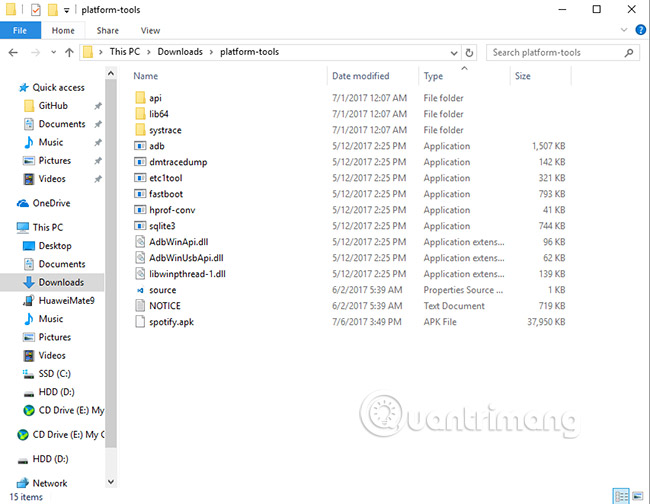Expand the Customize Quick Access Toolbar dropdown
This screenshot has width=650, height=504.
tap(66, 10)
